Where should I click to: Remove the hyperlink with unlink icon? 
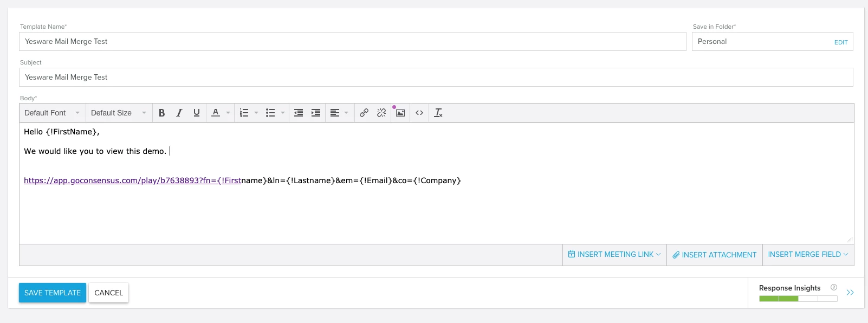(381, 113)
